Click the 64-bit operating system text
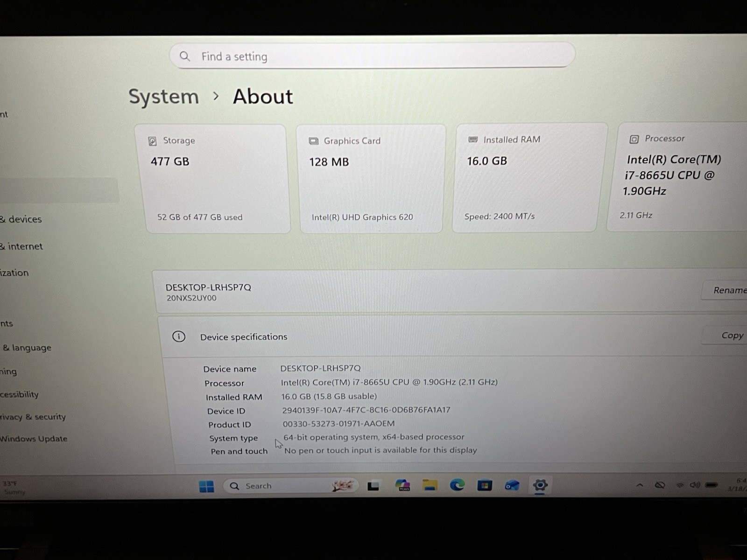 point(374,437)
